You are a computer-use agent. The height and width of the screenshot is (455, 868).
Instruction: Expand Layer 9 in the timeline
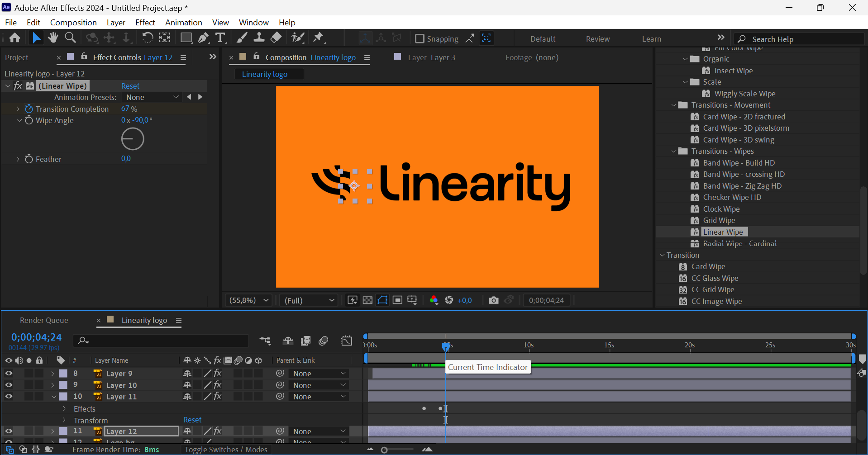click(x=52, y=374)
